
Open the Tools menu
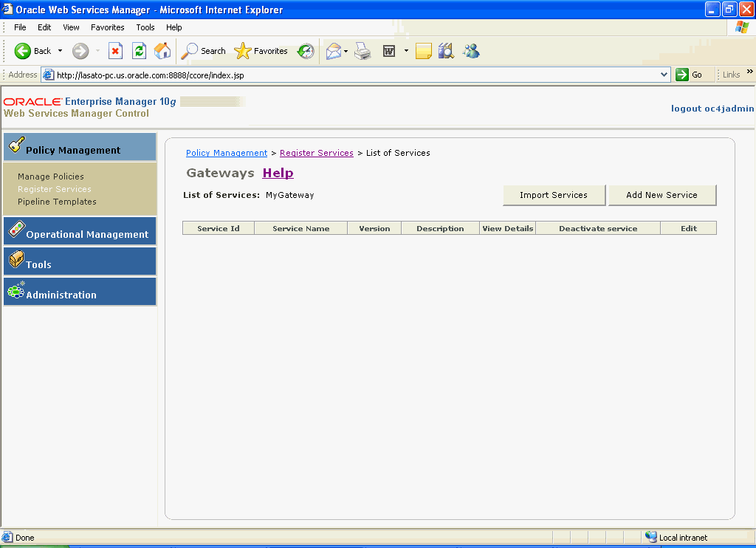click(145, 27)
